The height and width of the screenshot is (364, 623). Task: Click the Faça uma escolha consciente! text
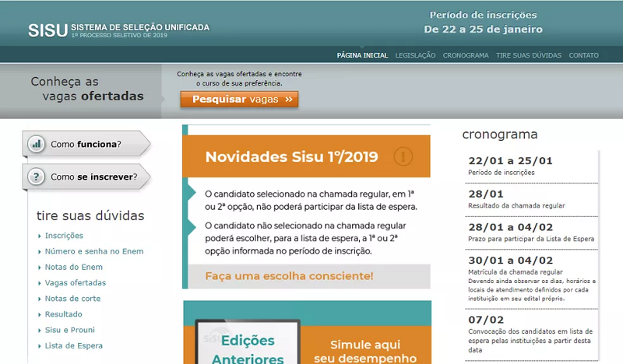(289, 276)
